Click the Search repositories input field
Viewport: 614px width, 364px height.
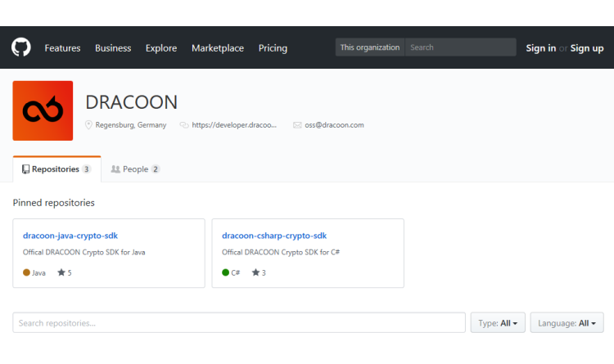pos(239,323)
